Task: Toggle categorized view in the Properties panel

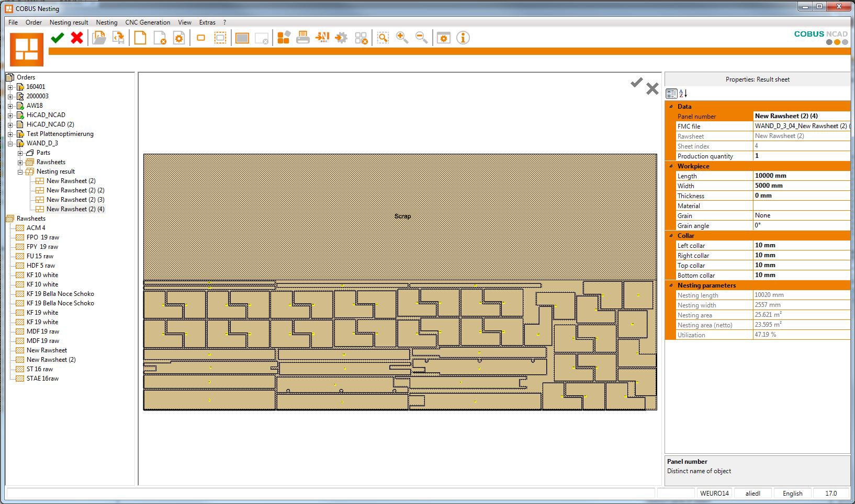Action: [671, 94]
